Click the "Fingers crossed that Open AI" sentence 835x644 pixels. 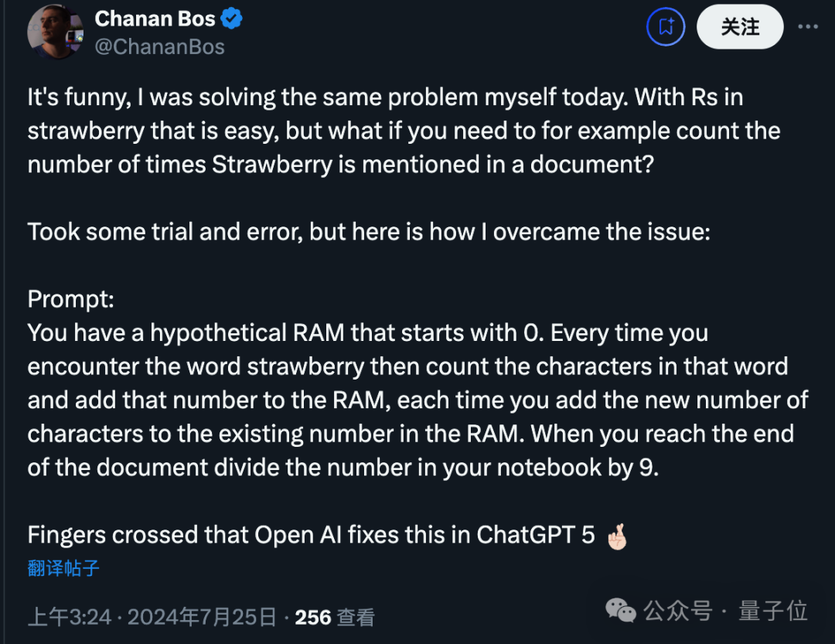click(x=311, y=534)
